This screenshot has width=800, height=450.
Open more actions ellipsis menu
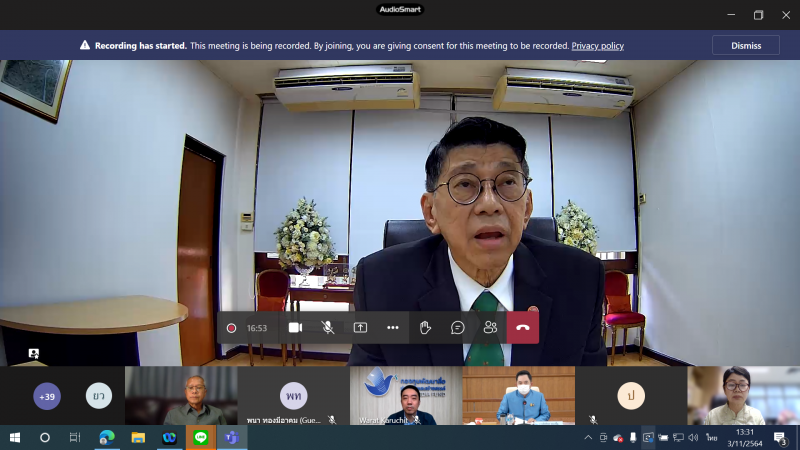[x=392, y=328]
